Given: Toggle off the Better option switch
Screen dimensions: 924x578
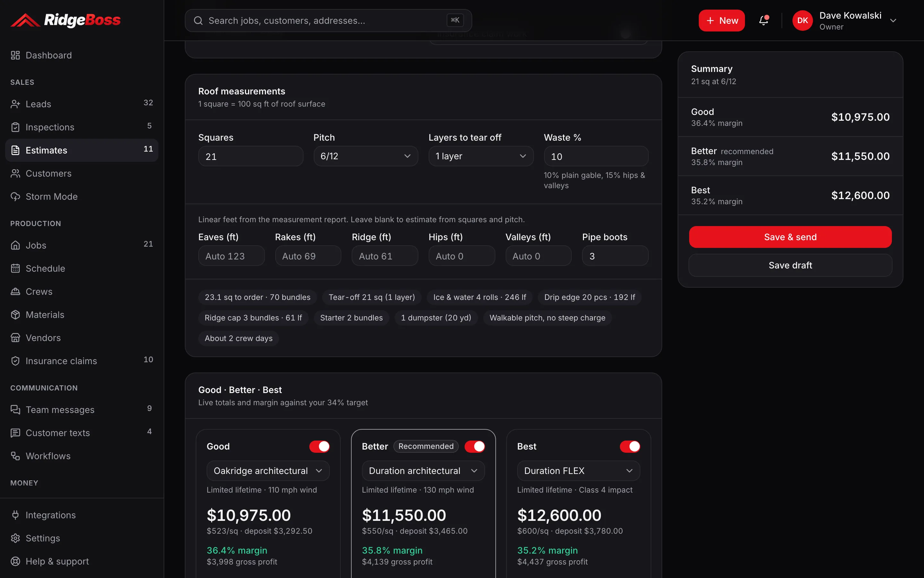Looking at the screenshot, I should (x=475, y=446).
